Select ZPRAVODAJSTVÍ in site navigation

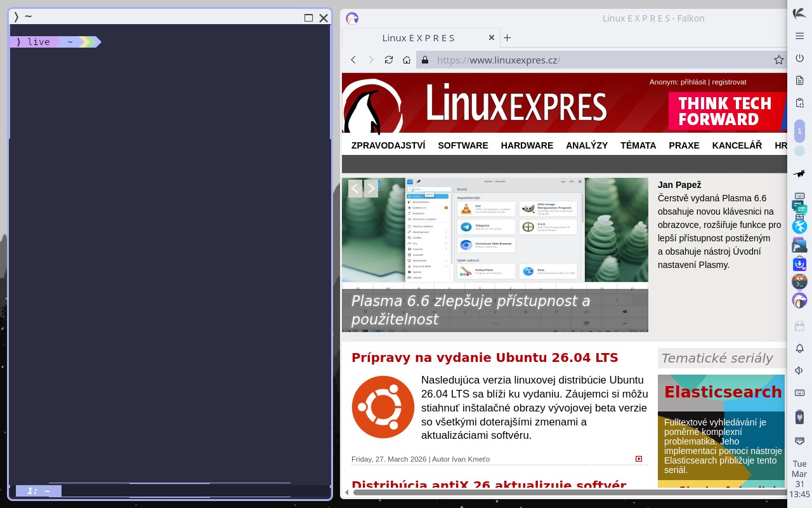[x=388, y=145]
